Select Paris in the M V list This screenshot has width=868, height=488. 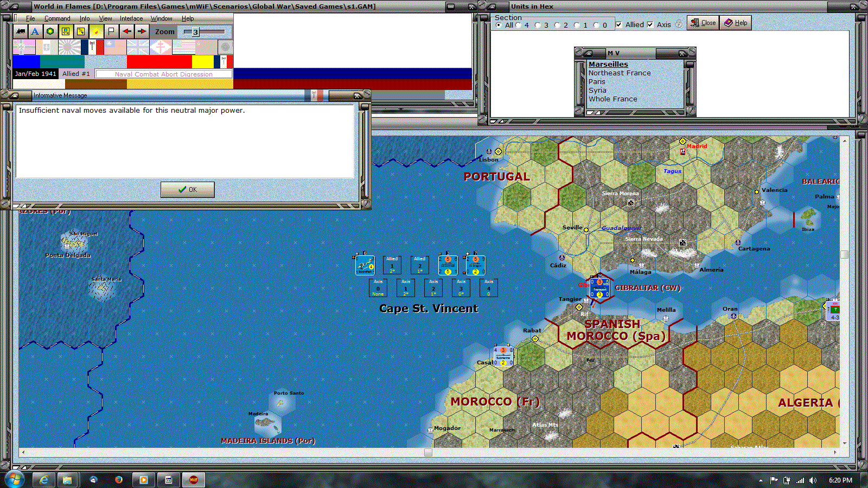click(x=597, y=81)
